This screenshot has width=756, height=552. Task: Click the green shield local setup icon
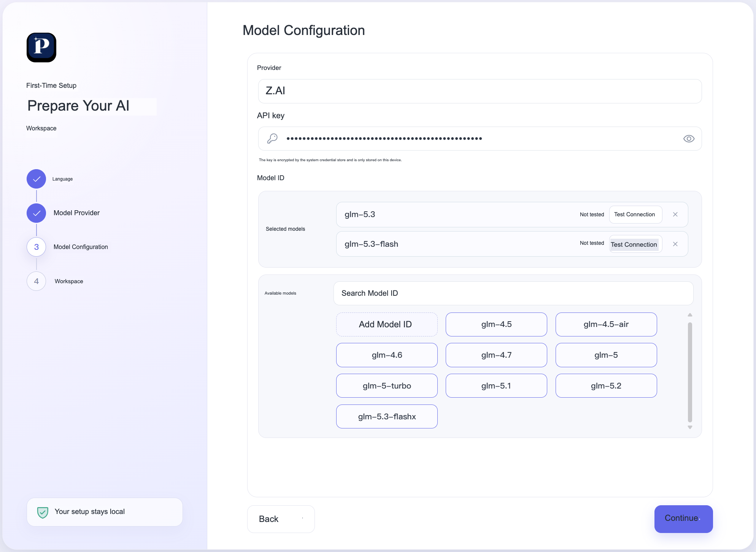[43, 512]
